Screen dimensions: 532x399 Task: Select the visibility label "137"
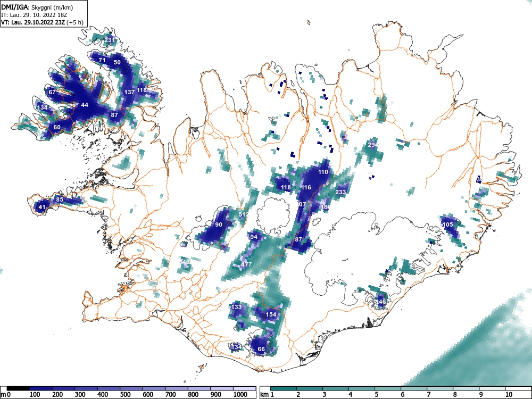coord(129,92)
